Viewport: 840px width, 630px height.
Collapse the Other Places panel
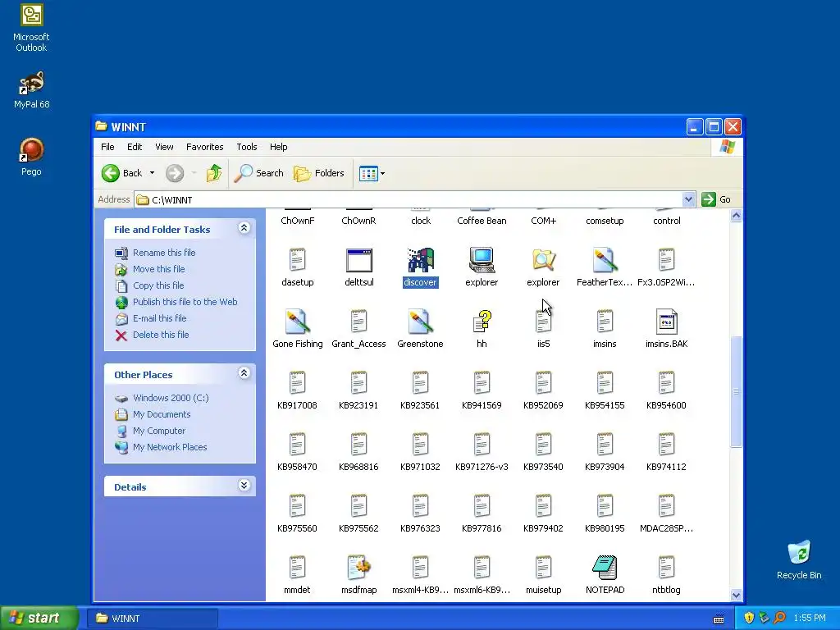point(244,373)
